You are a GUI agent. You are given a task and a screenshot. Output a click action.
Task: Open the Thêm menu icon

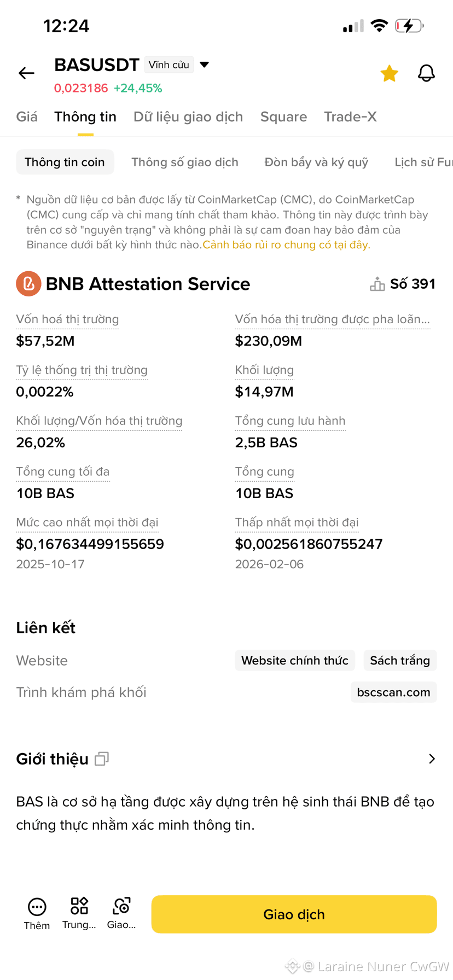pos(37,907)
